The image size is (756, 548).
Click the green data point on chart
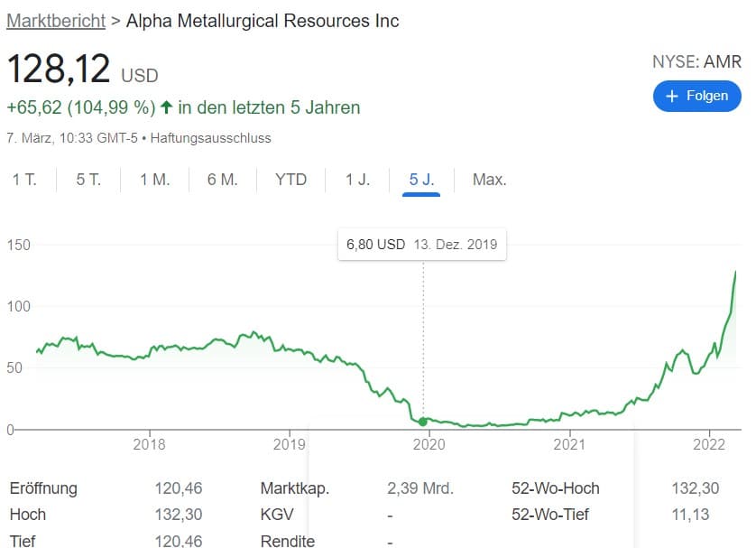423,422
